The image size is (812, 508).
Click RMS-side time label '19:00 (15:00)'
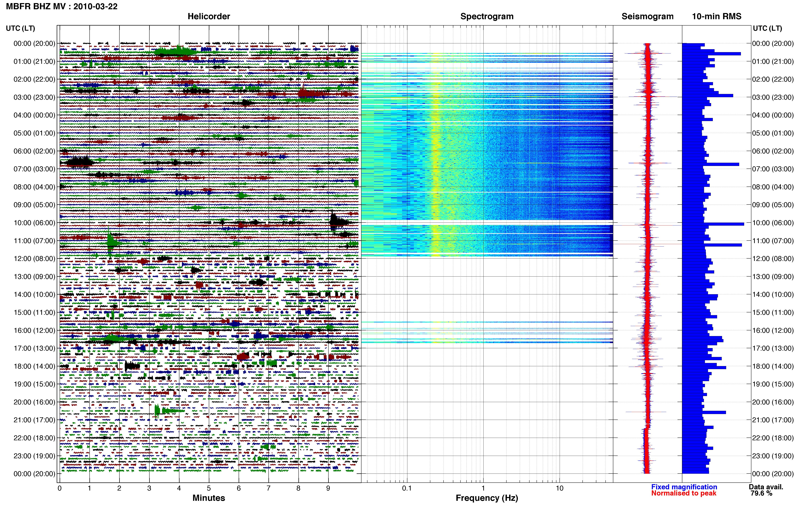[773, 384]
